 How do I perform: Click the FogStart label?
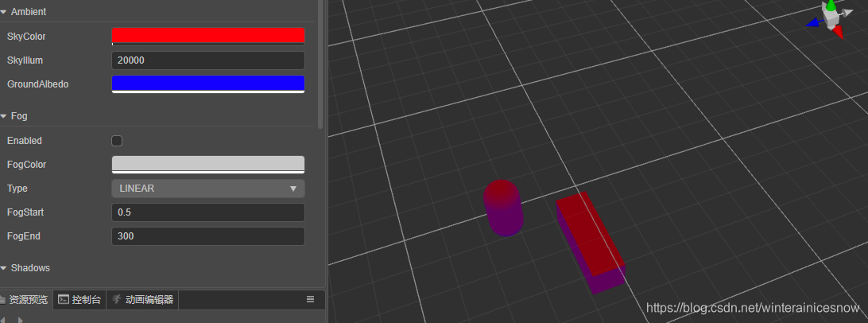pos(25,212)
